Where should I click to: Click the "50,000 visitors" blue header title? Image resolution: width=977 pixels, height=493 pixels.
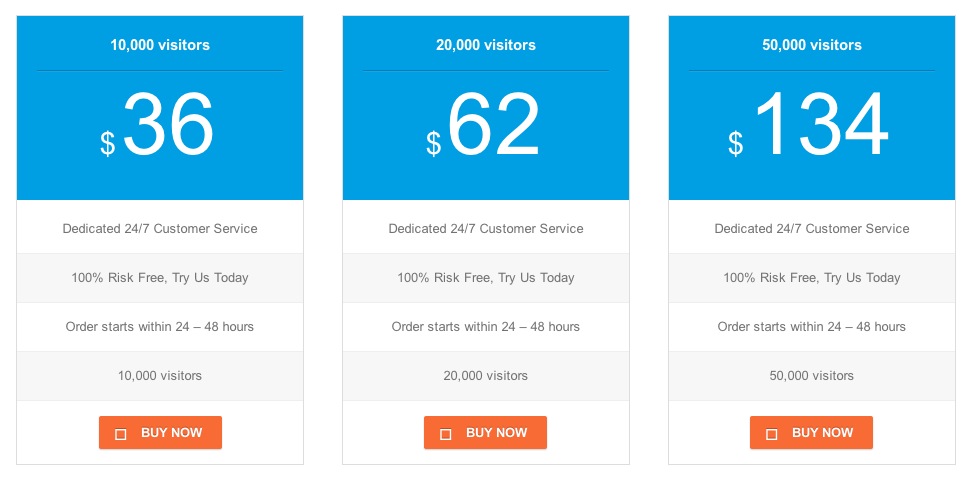click(812, 45)
